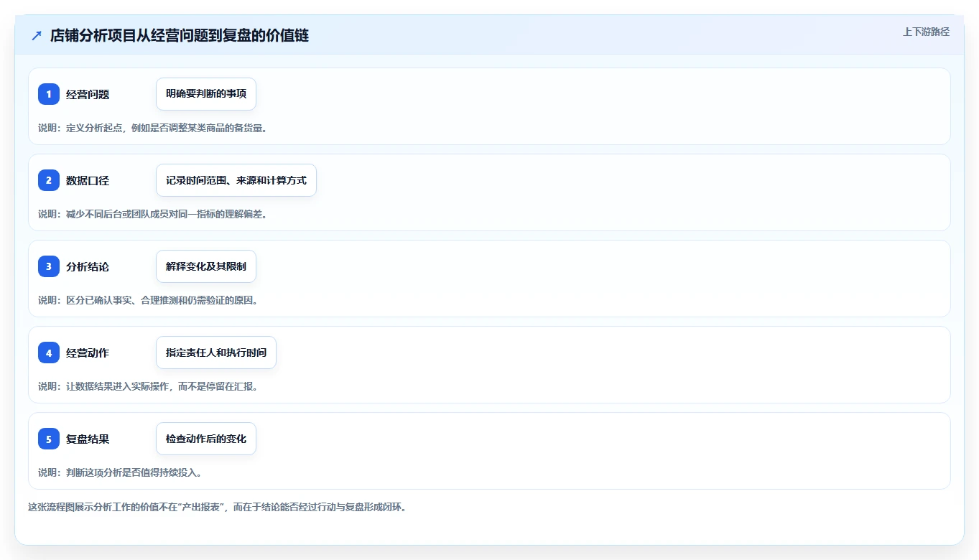979x560 pixels.
Task: Click the 数据口径 step title
Action: point(88,180)
